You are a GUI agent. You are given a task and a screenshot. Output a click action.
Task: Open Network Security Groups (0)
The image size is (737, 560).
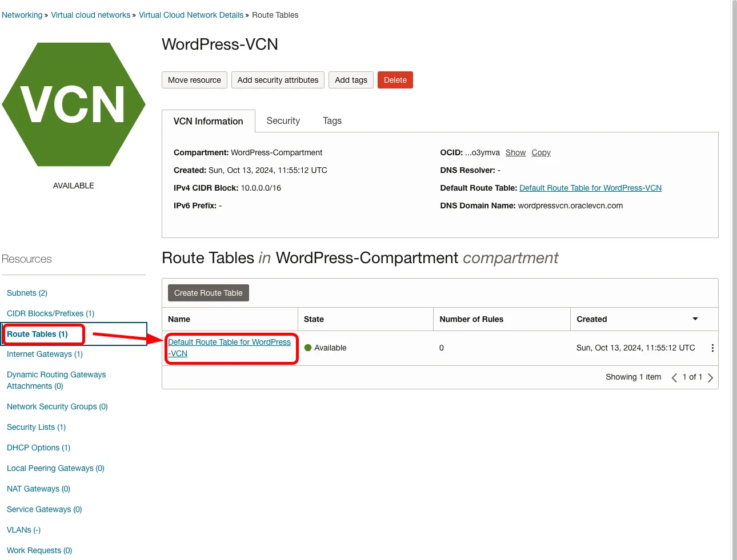[x=57, y=406]
